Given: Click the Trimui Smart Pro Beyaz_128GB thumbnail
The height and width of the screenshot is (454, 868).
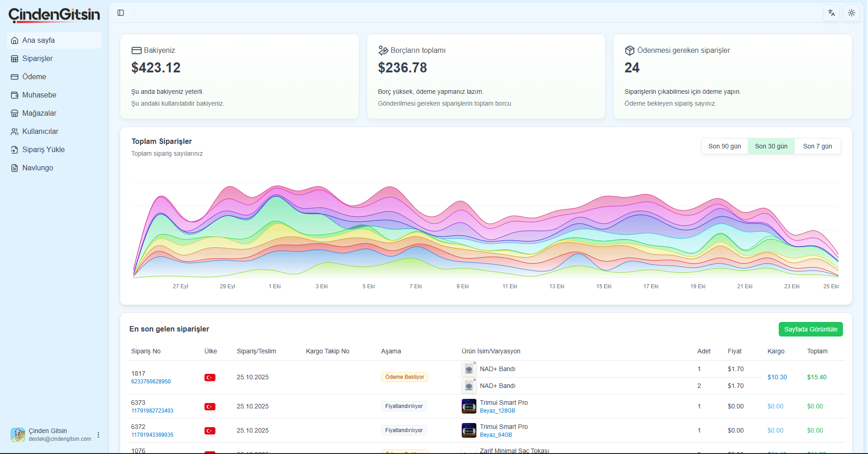Looking at the screenshot, I should (x=469, y=406).
